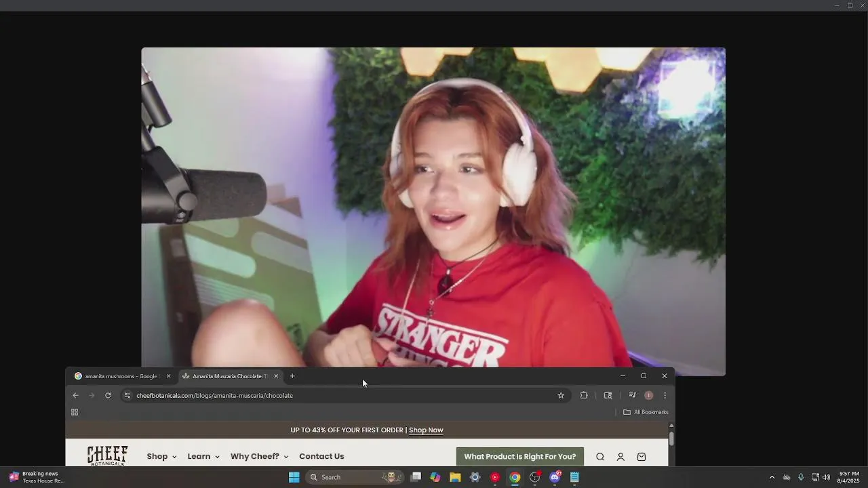Open the apps grid in bookmarks bar
The image size is (868, 488).
click(75, 412)
